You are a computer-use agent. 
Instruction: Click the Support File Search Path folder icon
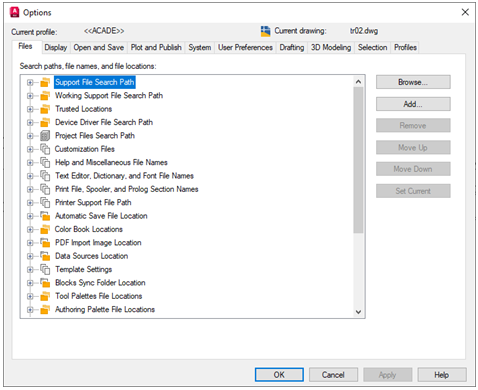(x=45, y=82)
